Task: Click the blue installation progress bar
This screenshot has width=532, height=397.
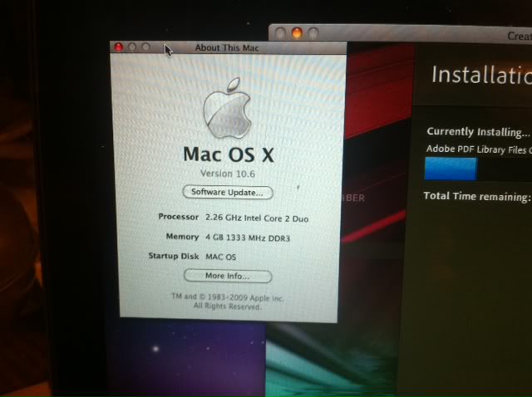Action: click(451, 169)
